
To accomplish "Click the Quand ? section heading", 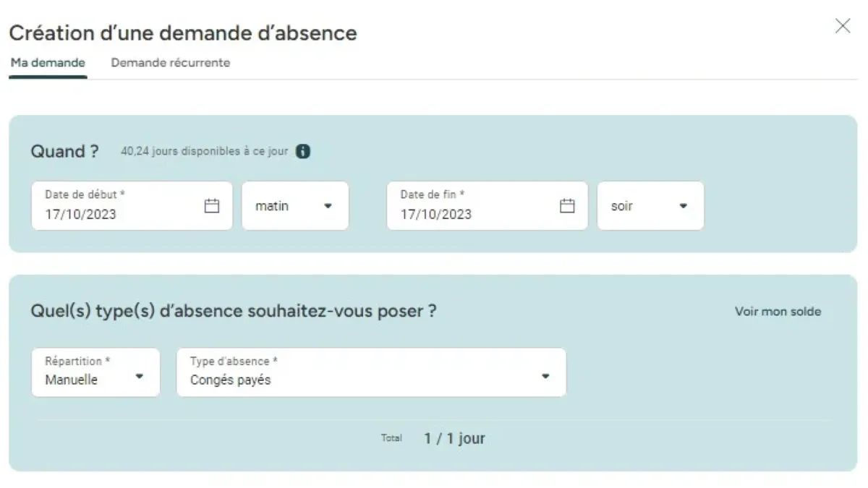I will (x=64, y=151).
